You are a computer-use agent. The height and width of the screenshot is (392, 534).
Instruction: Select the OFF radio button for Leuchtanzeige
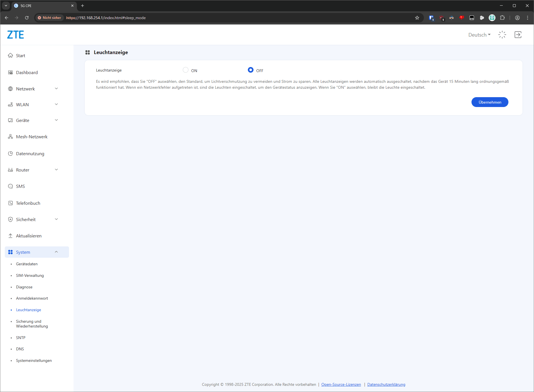click(x=250, y=70)
